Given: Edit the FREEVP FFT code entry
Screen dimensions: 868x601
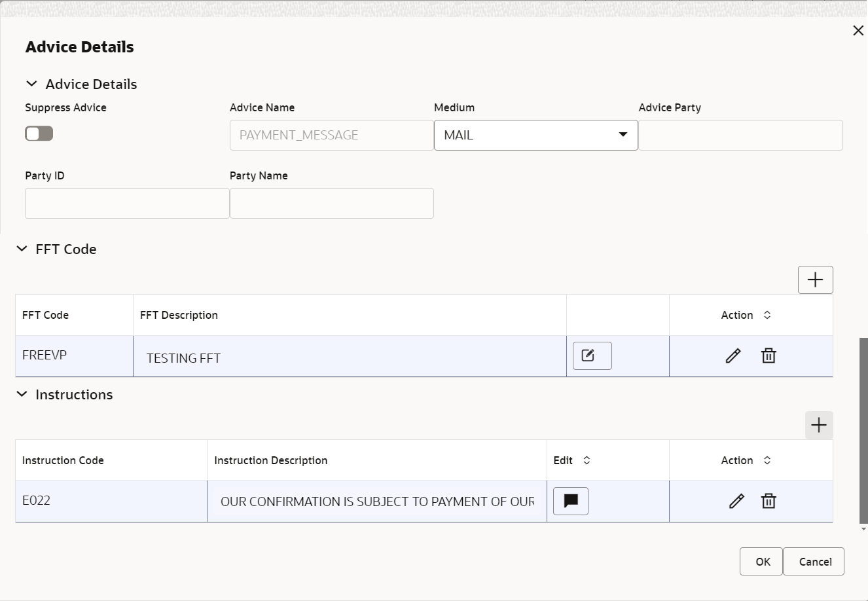Looking at the screenshot, I should [x=732, y=355].
